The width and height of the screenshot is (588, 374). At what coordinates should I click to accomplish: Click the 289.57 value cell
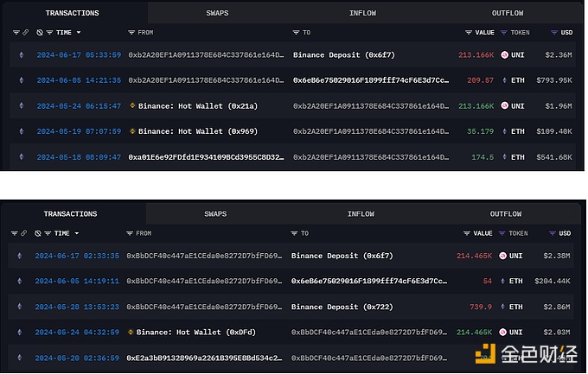[480, 80]
